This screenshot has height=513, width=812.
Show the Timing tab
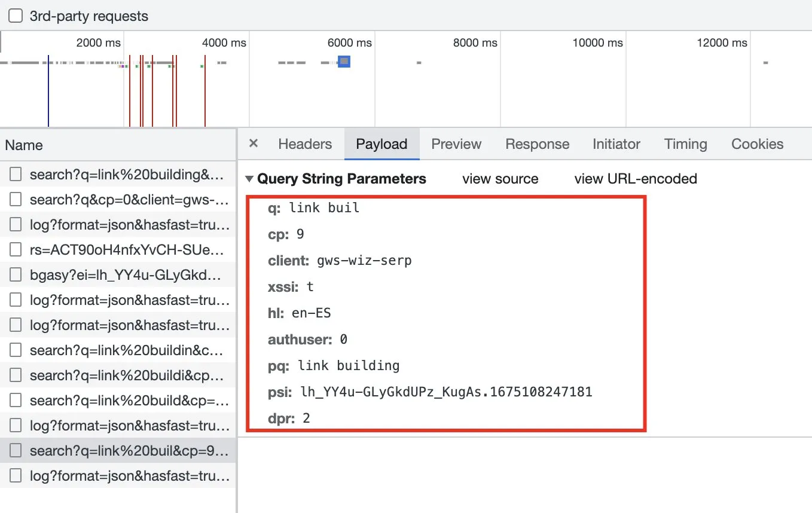[686, 144]
